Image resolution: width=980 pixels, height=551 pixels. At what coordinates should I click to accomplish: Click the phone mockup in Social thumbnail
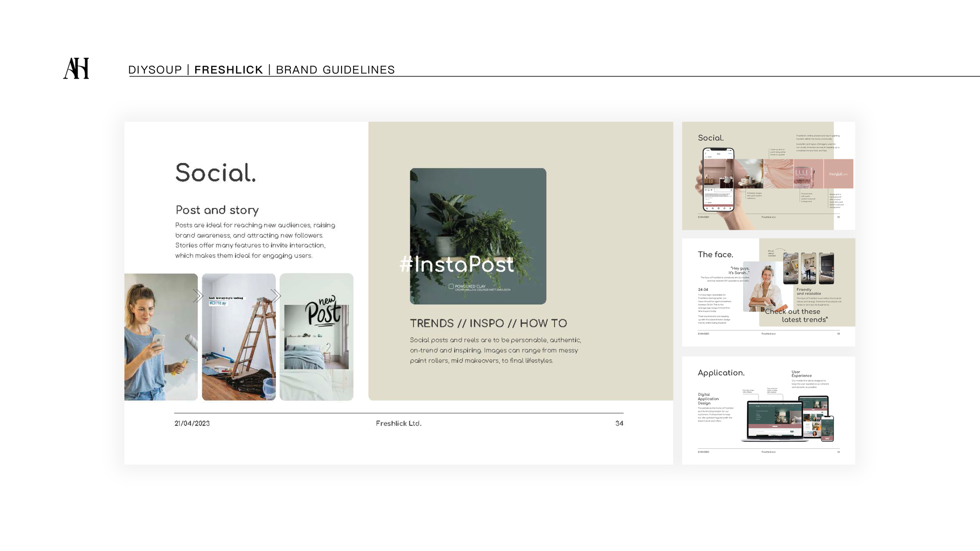[718, 179]
